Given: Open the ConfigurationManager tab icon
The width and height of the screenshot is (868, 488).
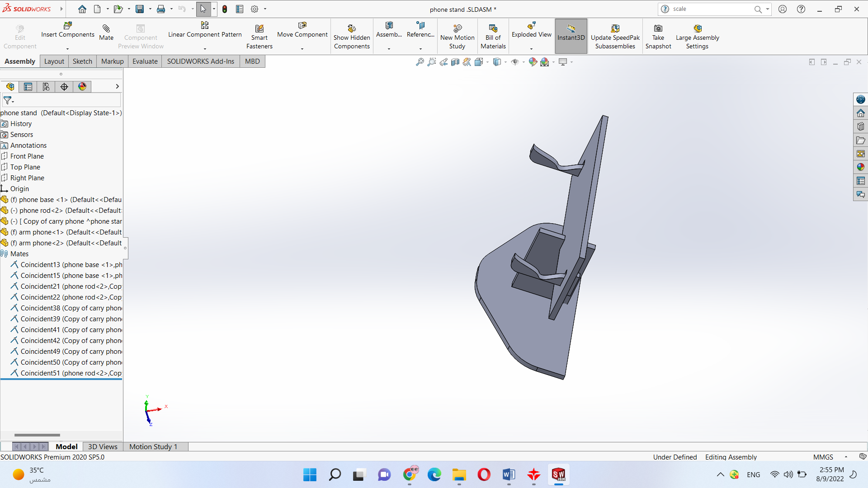Looking at the screenshot, I should [x=46, y=87].
